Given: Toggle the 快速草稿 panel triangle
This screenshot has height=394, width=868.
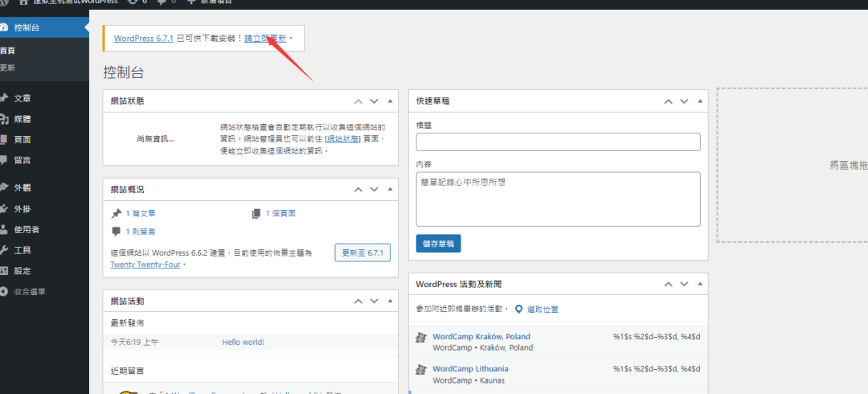Looking at the screenshot, I should click(699, 101).
